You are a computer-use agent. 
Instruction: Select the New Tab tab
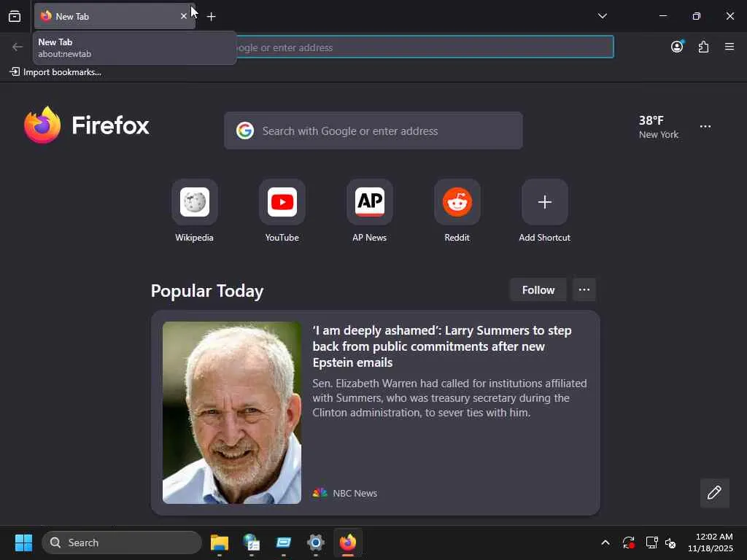pos(115,16)
